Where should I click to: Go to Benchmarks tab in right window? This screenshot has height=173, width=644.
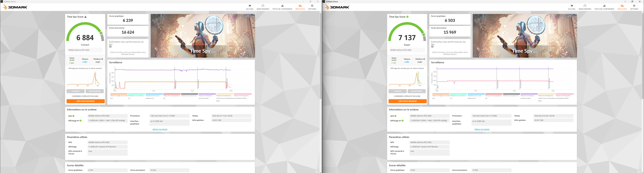click(x=585, y=7)
